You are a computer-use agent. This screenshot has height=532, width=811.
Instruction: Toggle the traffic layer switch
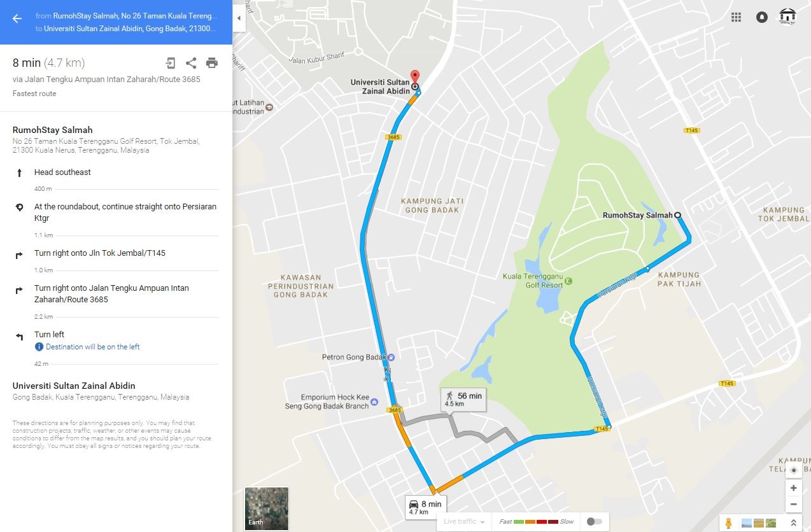coord(594,522)
